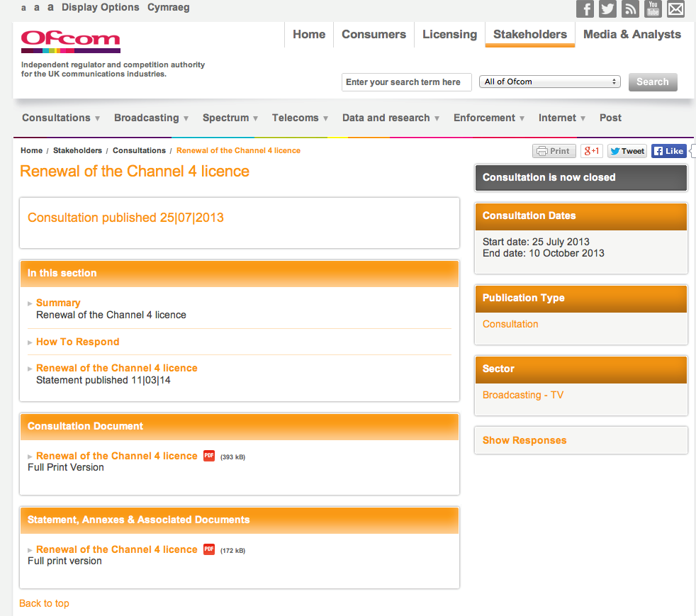Open the Post section
Image resolution: width=696 pixels, height=616 pixels.
(610, 118)
